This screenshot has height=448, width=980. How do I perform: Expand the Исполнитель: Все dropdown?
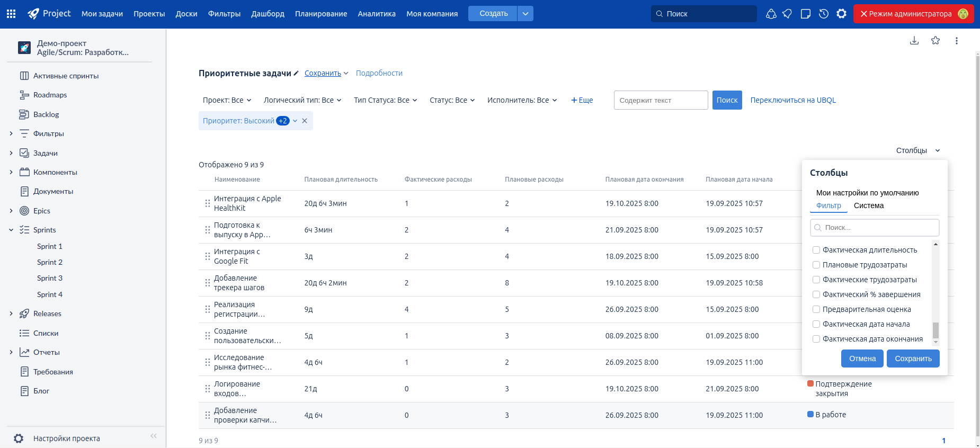point(522,100)
